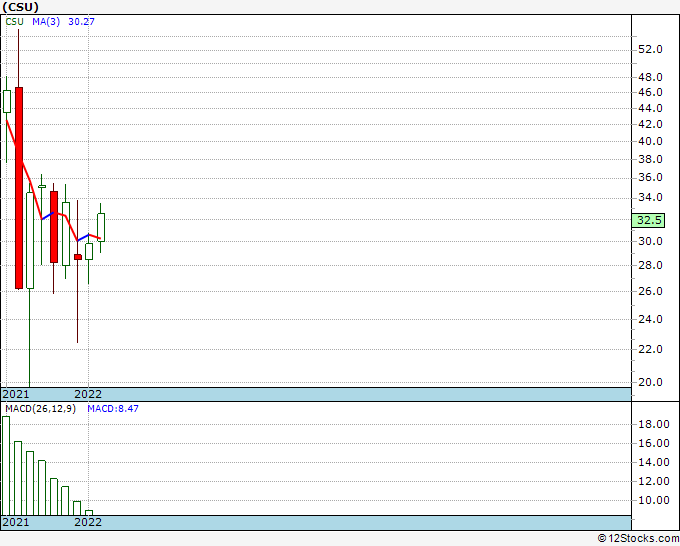
Task: Click the 2022 label on price chart axis
Action: pos(88,394)
